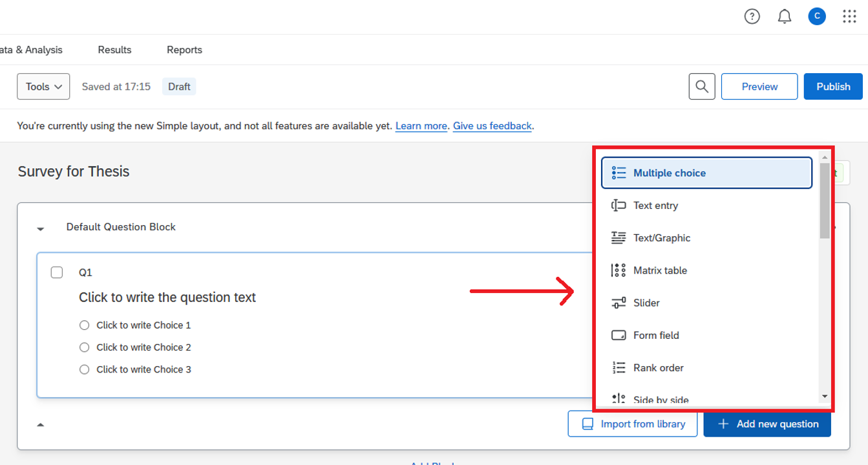Switch to the Results tab
868x465 pixels.
pyautogui.click(x=114, y=50)
